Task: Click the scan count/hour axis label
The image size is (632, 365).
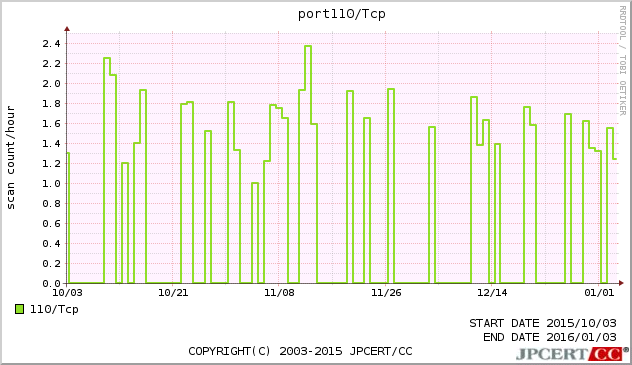Action: coord(10,158)
